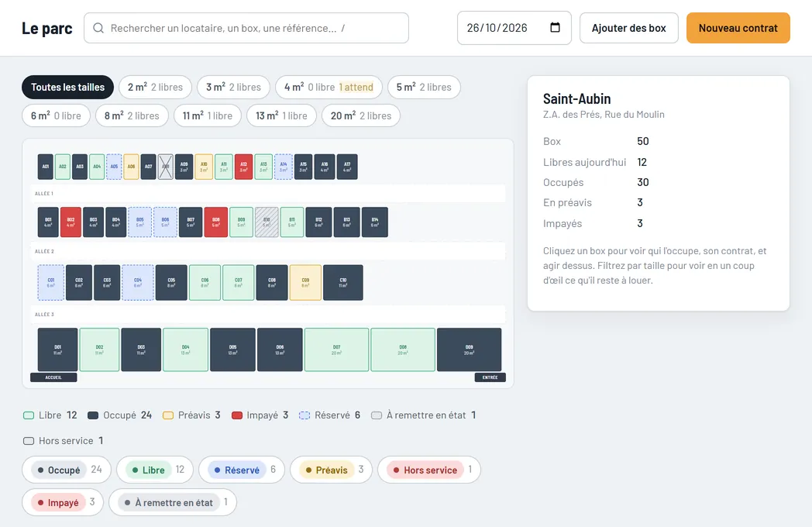Click the date field showing 26/10/2026
The height and width of the screenshot is (527, 812).
514,28
